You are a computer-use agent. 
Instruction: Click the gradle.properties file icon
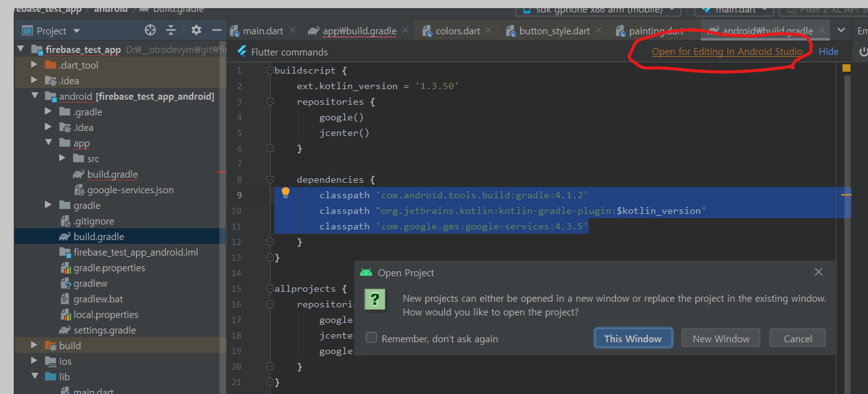pos(65,268)
